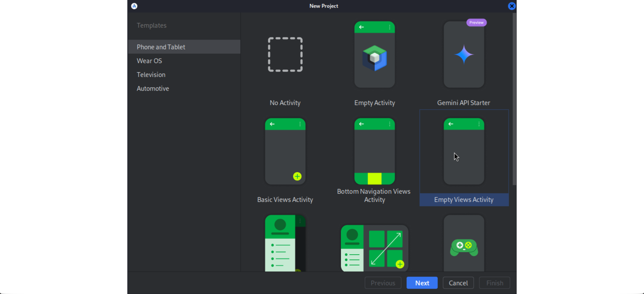Click the Cancel button
The width and height of the screenshot is (644, 294).
[458, 283]
